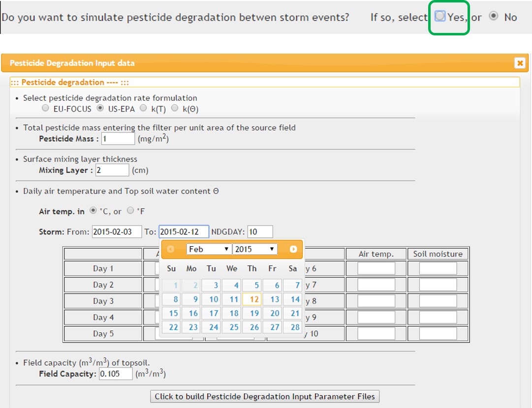The height and width of the screenshot is (408, 532).
Task: Focus the Storm To date field
Action: point(184,232)
